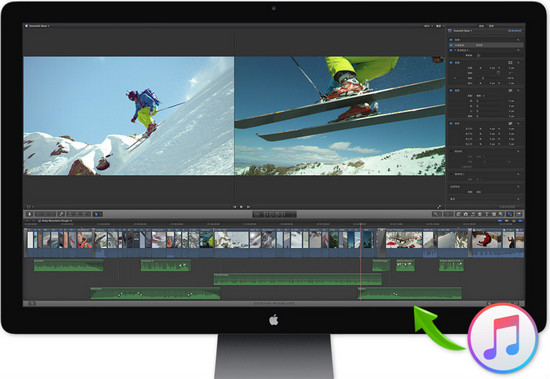Uncheck the Effects section checkbox in inspector
Viewport: 550px width, 379px height.
(x=451, y=40)
